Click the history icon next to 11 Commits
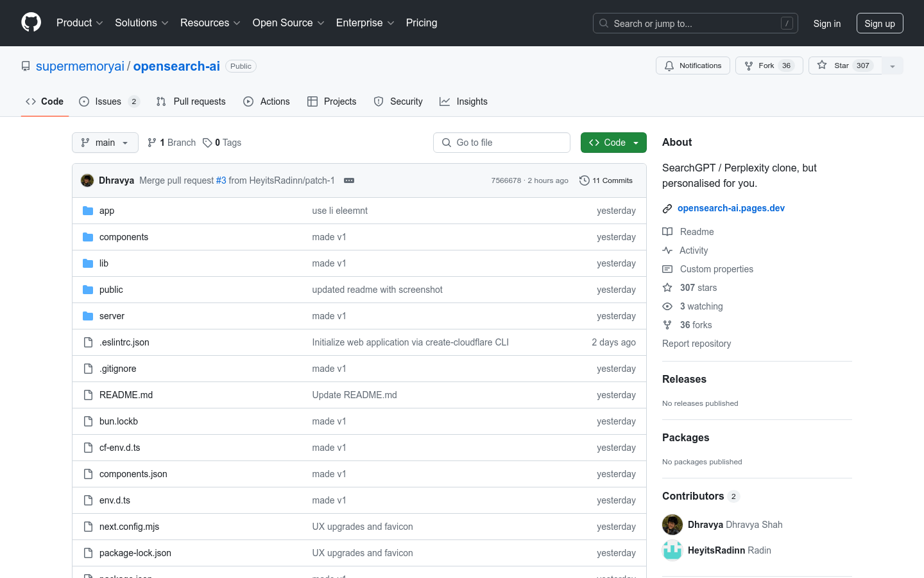Screen dimensions: 924x578 pyautogui.click(x=584, y=180)
